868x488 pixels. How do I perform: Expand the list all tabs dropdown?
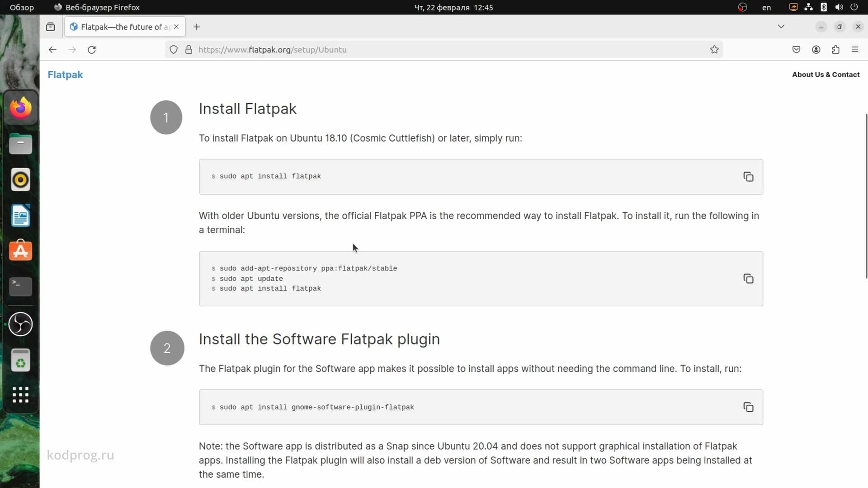pyautogui.click(x=781, y=27)
